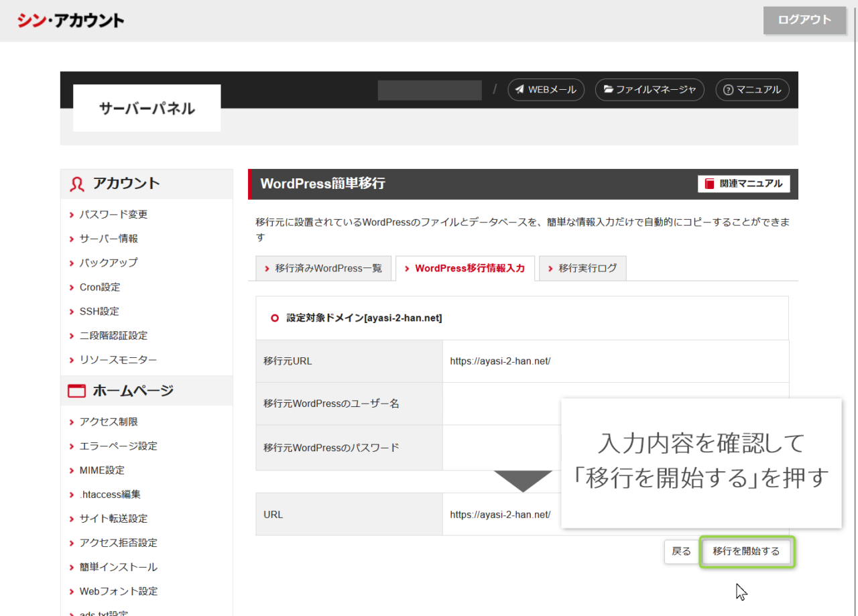
Task: Open 二段階認証設定 in sidebar
Action: click(113, 335)
